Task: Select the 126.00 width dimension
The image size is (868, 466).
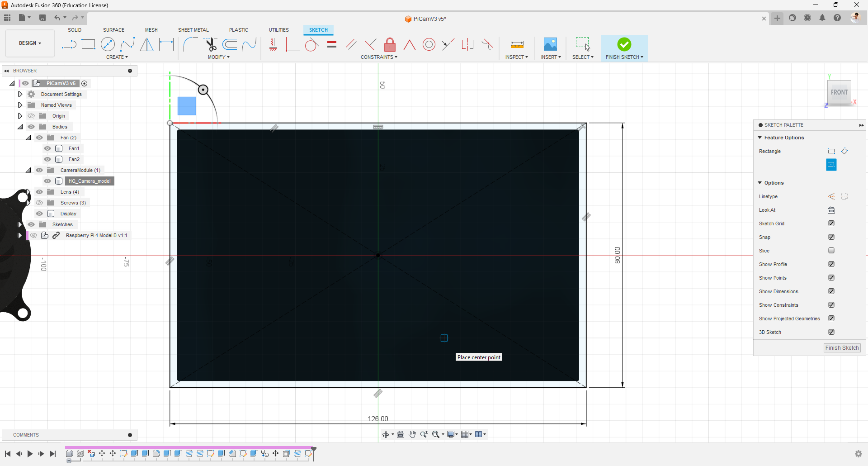Action: click(378, 419)
